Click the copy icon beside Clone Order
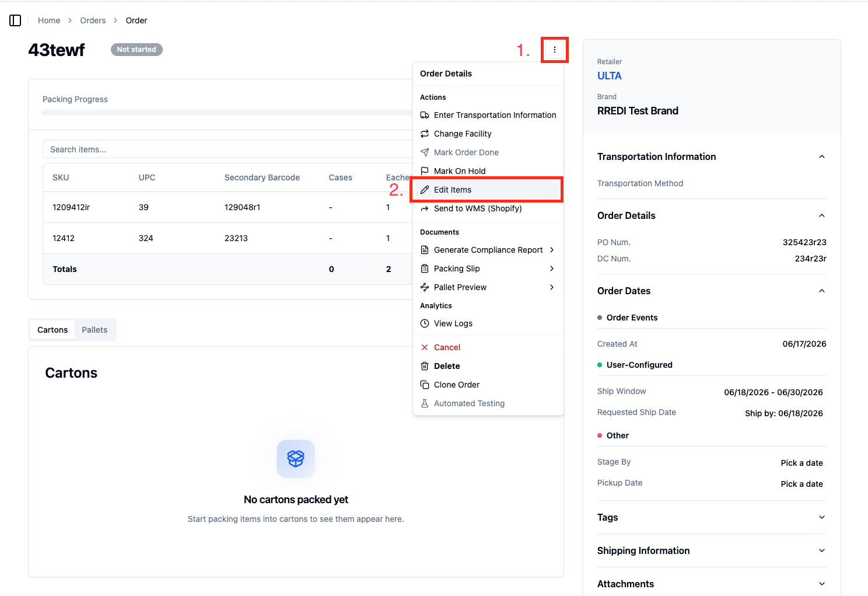The image size is (868, 596). 425,385
